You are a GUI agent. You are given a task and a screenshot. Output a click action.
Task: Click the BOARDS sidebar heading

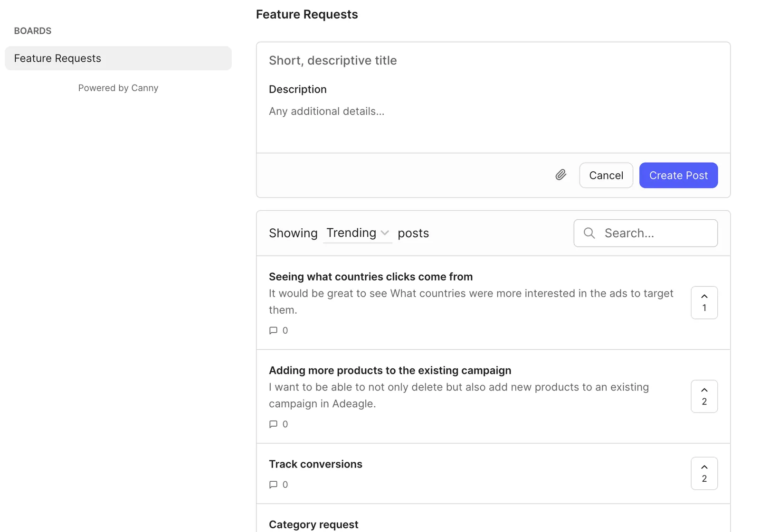pyautogui.click(x=33, y=31)
